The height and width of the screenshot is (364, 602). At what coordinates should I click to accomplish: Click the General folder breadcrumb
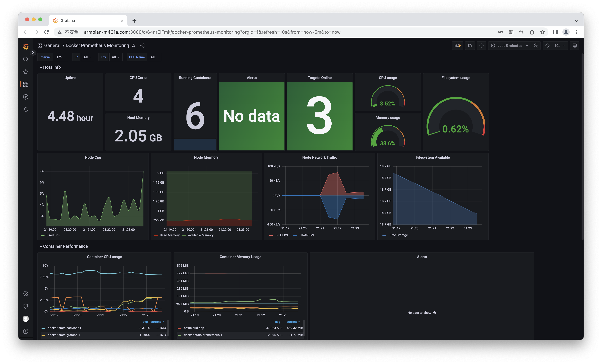pyautogui.click(x=52, y=46)
